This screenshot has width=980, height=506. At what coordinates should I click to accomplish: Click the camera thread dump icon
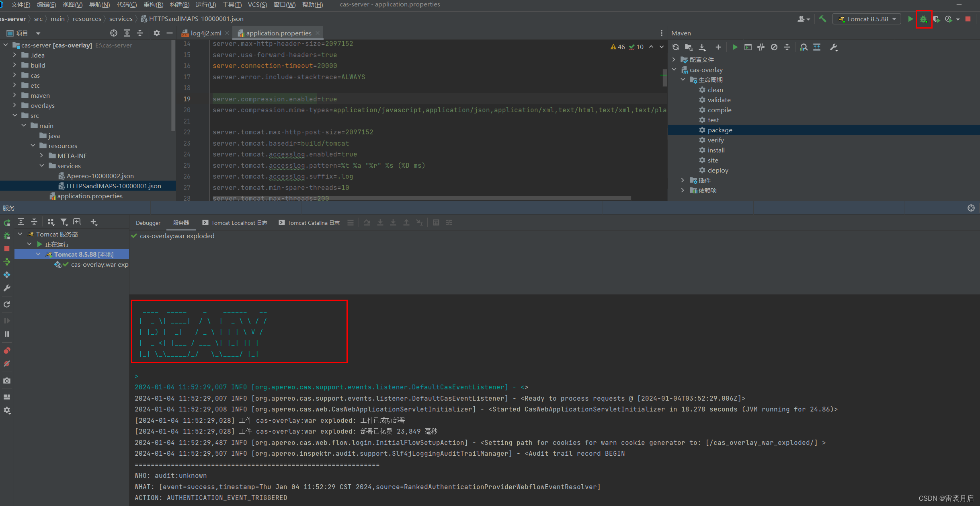click(7, 381)
